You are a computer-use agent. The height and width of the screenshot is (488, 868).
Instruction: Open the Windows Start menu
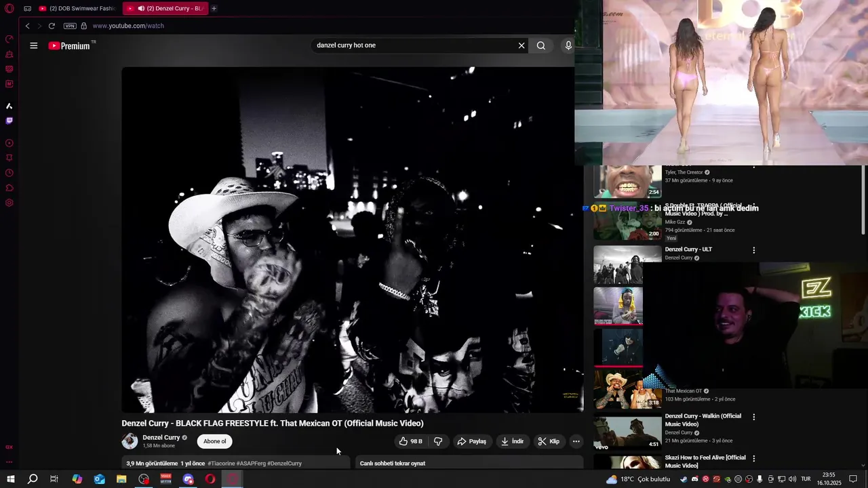[x=10, y=479]
